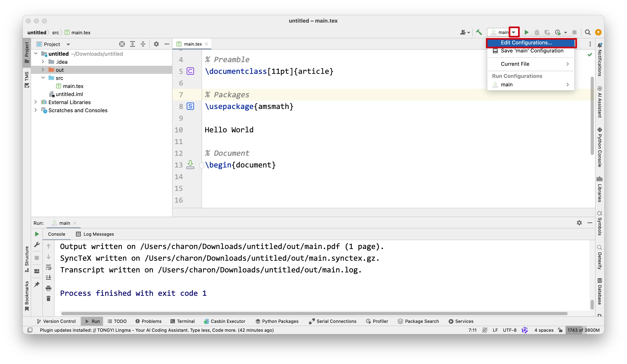Click the S gutter icon on line 8

click(x=190, y=106)
